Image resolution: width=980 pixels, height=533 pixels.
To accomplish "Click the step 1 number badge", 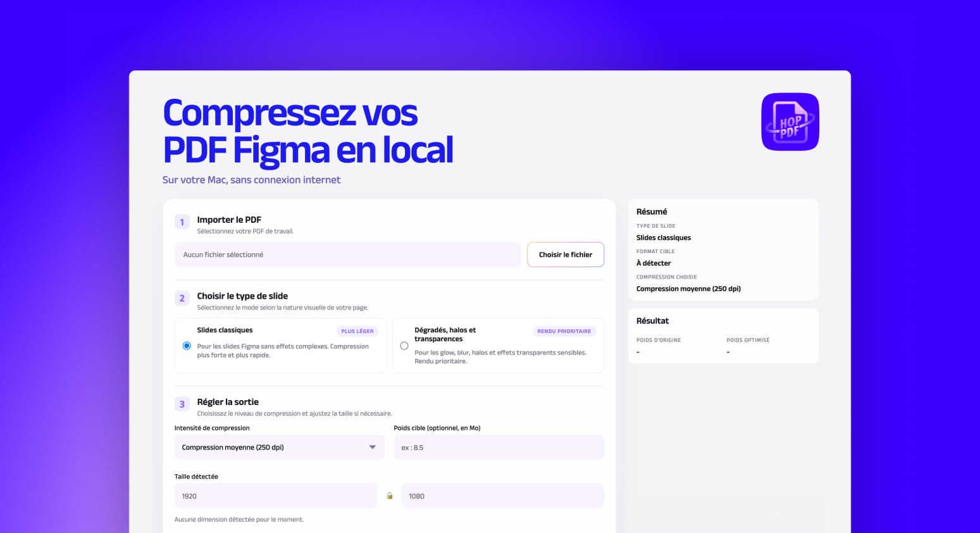I will pyautogui.click(x=182, y=222).
